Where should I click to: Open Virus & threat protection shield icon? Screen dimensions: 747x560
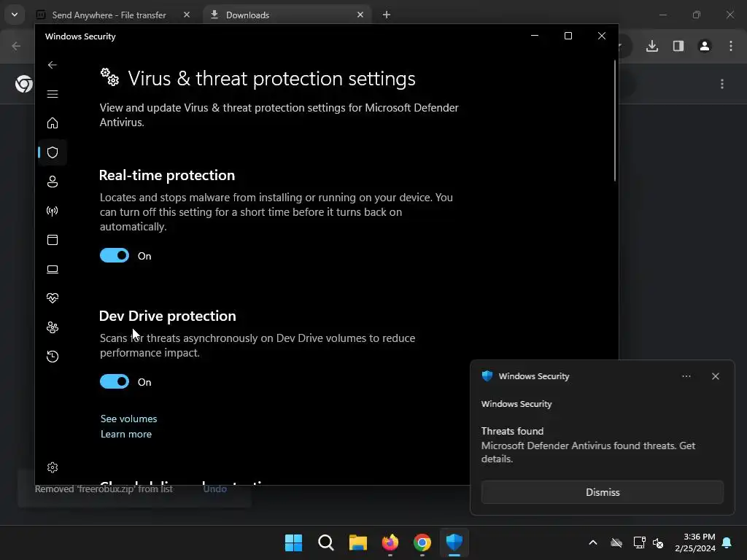click(x=53, y=152)
